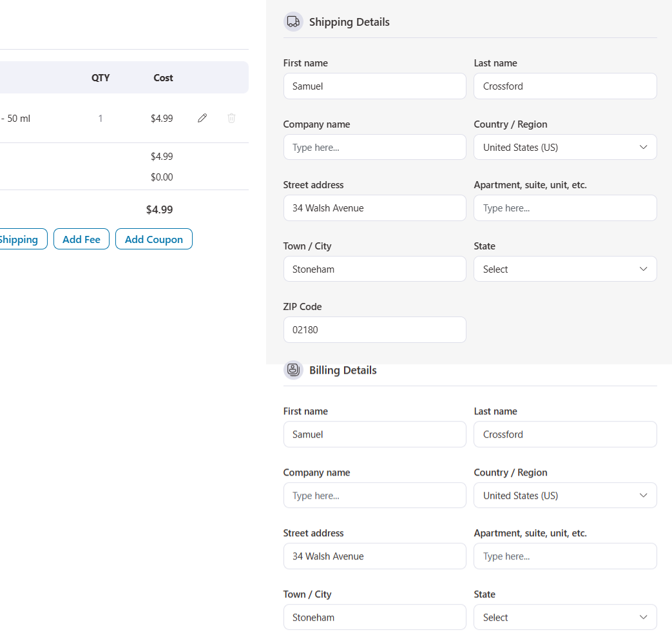The image size is (672, 642).
Task: Click the Add Coupon button
Action: pos(153,238)
